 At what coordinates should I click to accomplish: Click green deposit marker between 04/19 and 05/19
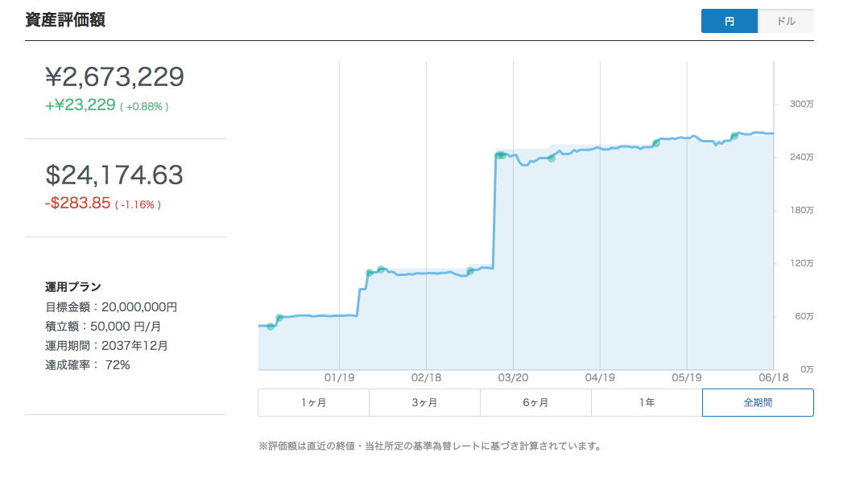656,143
